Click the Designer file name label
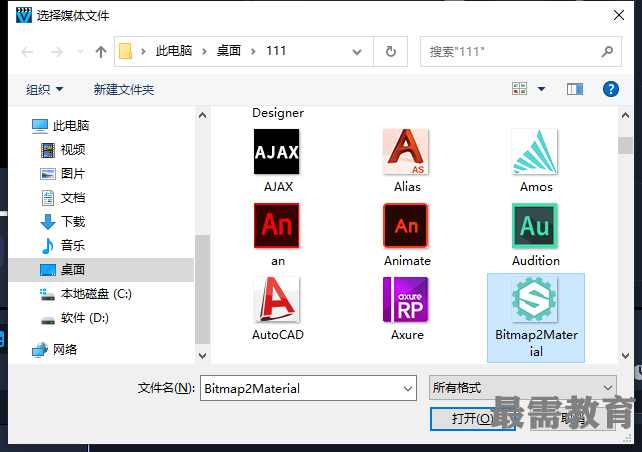The width and height of the screenshot is (642, 452). [278, 113]
